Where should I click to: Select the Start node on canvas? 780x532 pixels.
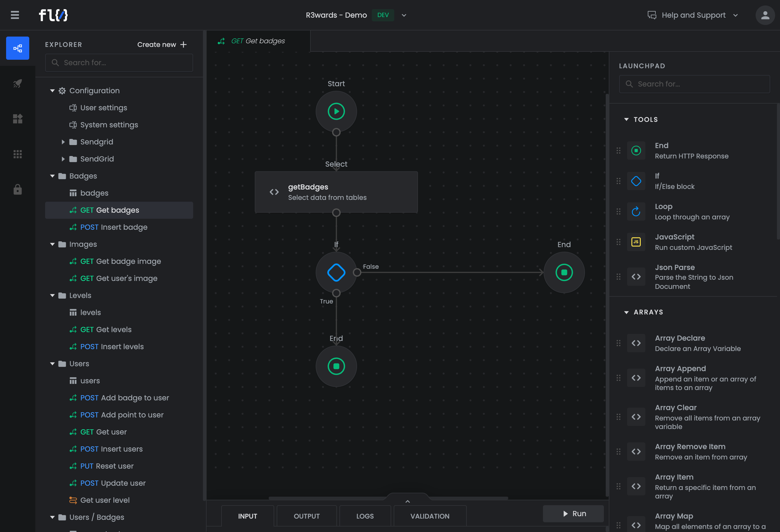coord(336,112)
